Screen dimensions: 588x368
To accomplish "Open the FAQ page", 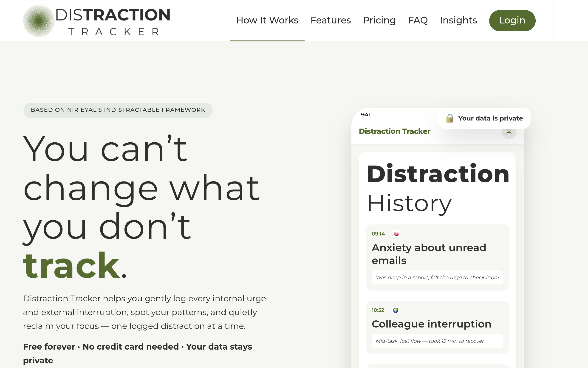I will (x=418, y=20).
